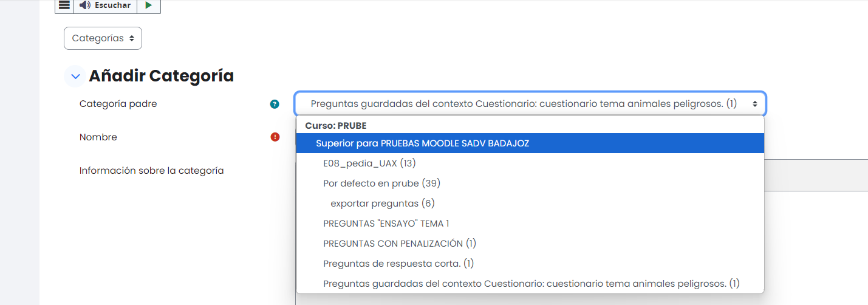Close the Categoría padre select box

tap(530, 104)
